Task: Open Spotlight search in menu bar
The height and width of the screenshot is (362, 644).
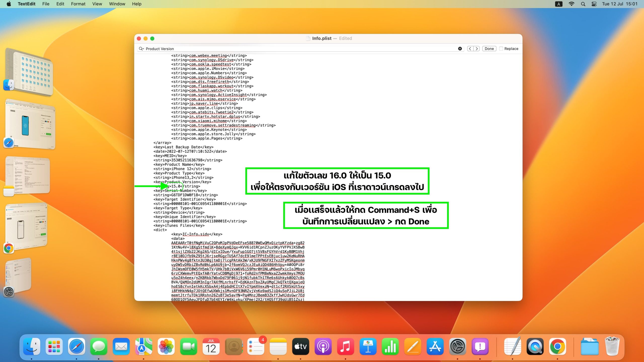Action: tap(583, 4)
